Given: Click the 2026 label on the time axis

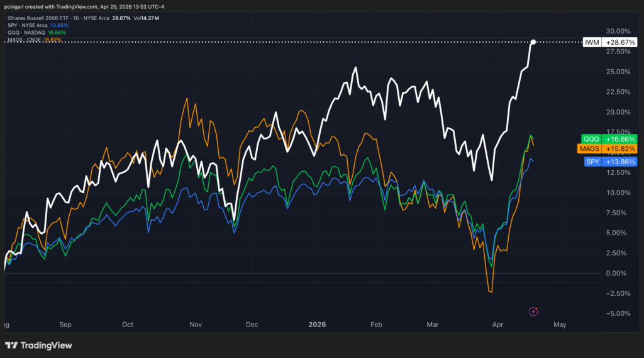Looking at the screenshot, I should click(317, 324).
